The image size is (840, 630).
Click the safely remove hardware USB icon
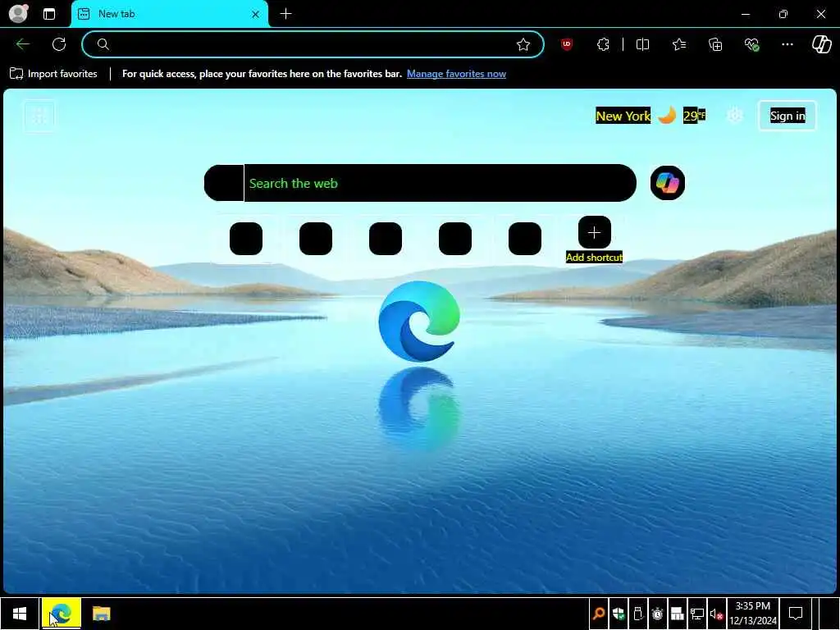[637, 614]
